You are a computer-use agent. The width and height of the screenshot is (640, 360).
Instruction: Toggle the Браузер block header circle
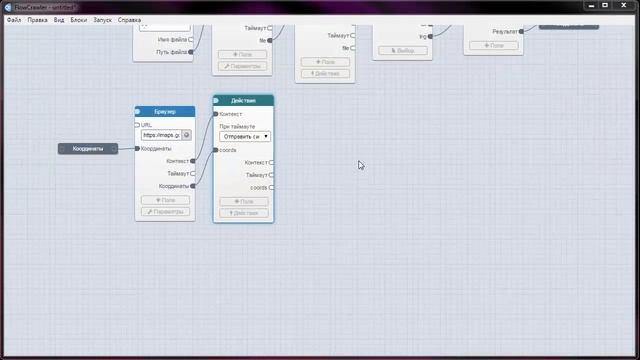138,111
